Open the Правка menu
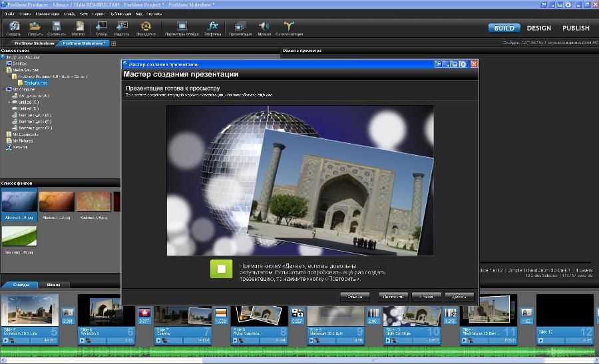Viewport: 599px width, 364px height. pyautogui.click(x=25, y=14)
